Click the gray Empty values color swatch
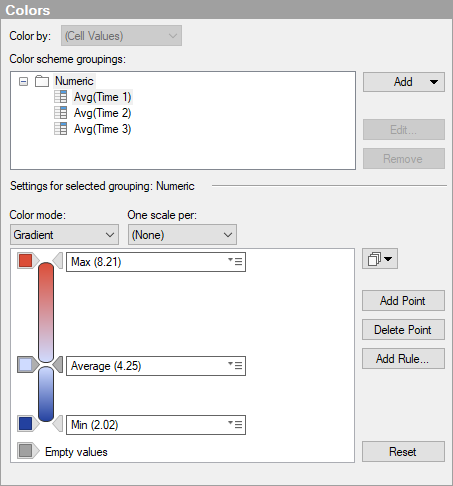The image size is (453, 486). (x=26, y=451)
